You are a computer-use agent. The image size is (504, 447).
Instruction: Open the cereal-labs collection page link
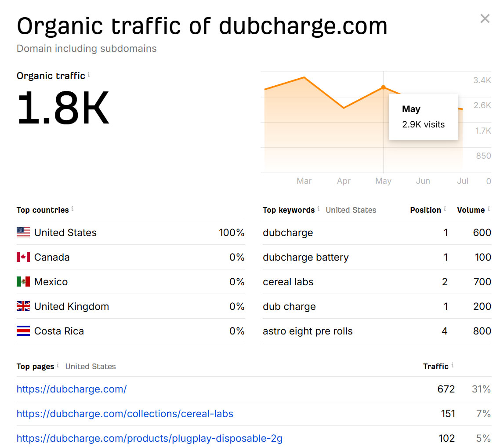click(x=125, y=414)
